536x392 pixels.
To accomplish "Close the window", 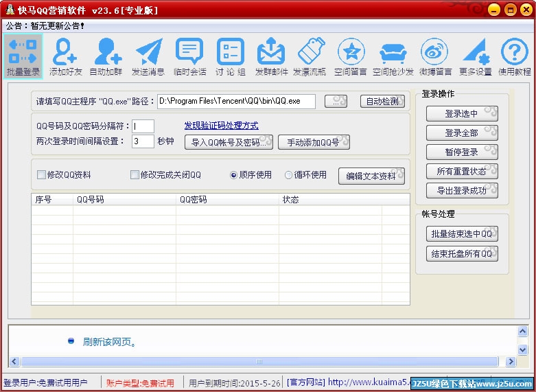I will (x=526, y=10).
